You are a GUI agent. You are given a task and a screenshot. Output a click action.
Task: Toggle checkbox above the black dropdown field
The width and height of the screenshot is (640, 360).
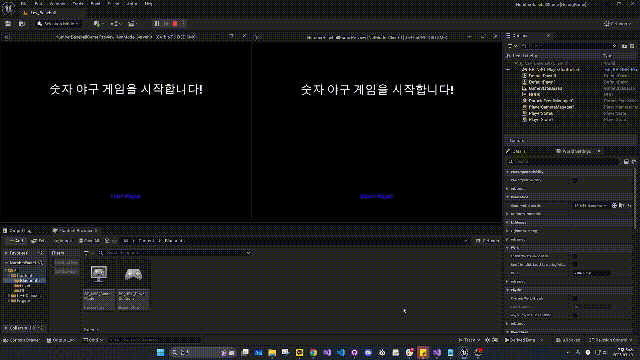(x=574, y=264)
